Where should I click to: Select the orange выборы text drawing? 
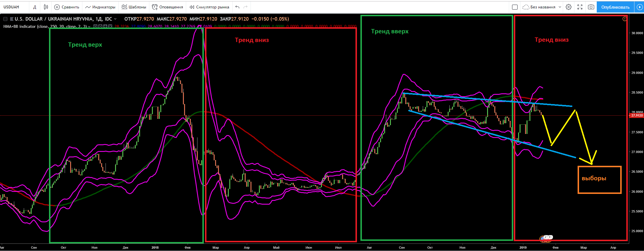click(x=594, y=178)
